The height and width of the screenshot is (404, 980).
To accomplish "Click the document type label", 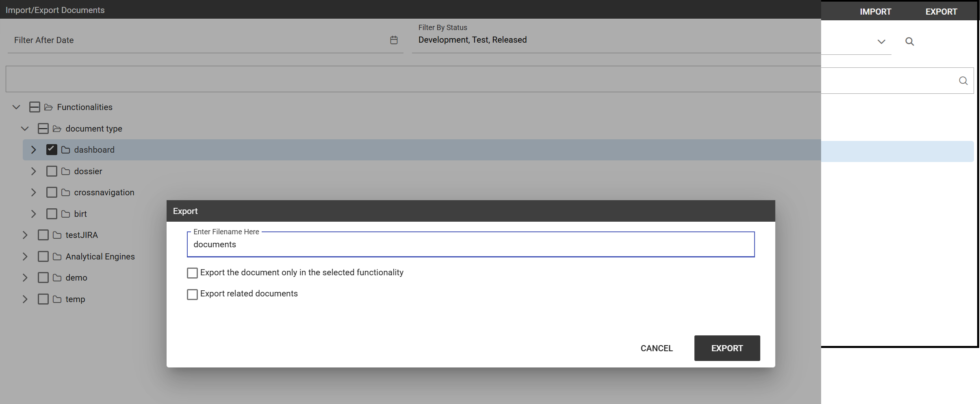I will coord(94,129).
